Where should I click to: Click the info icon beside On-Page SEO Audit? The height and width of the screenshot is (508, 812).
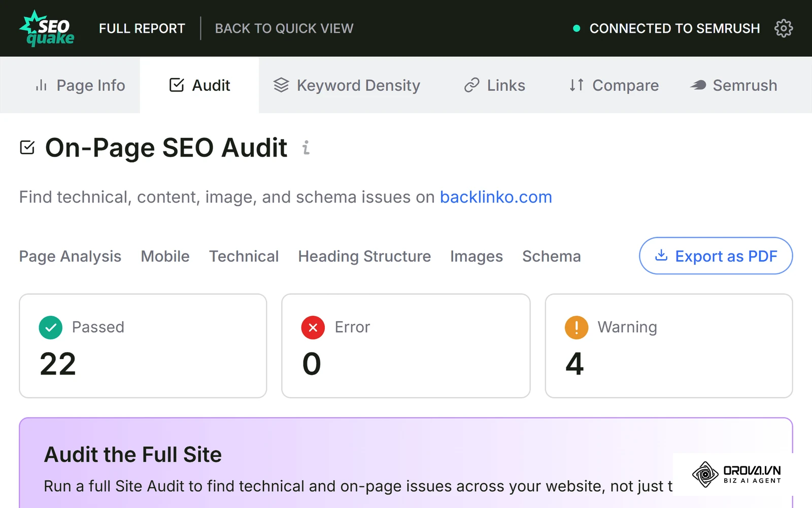(x=306, y=148)
